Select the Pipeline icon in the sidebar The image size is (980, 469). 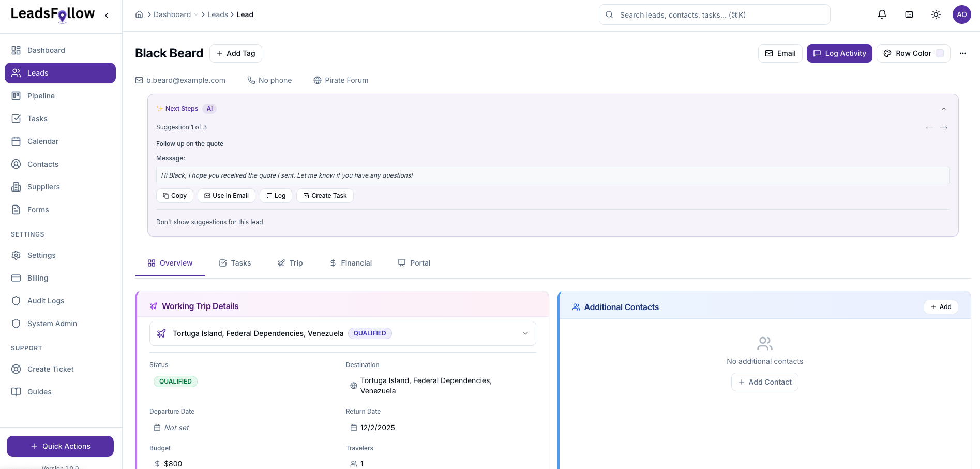tap(16, 96)
